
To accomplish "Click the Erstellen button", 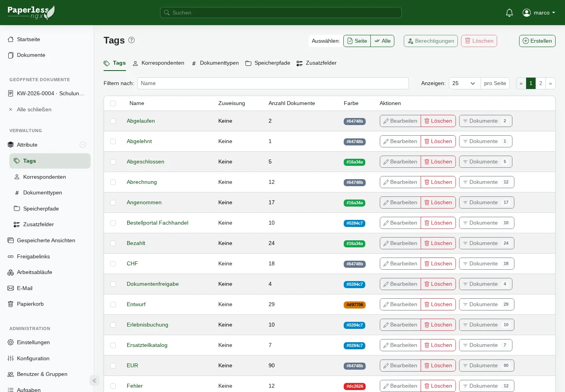I will coord(537,41).
